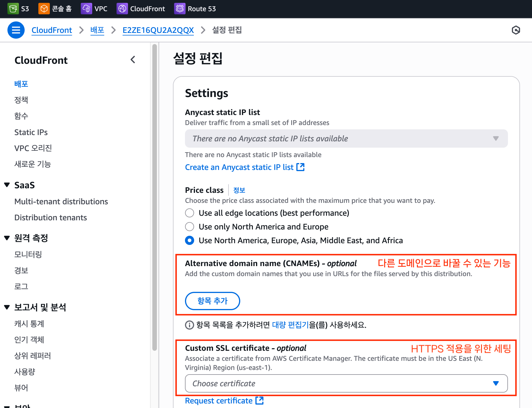Click the '항목 추가' button
Screen dimensions: 532x408
[212, 301]
